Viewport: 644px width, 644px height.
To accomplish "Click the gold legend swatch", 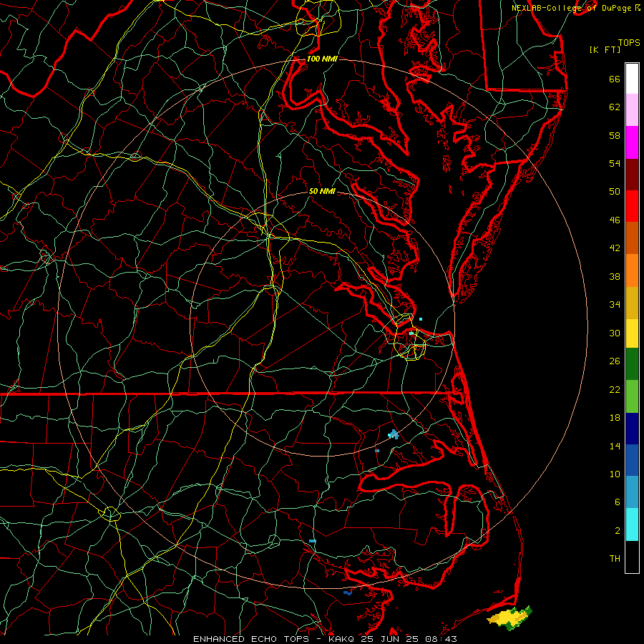I will [x=632, y=303].
